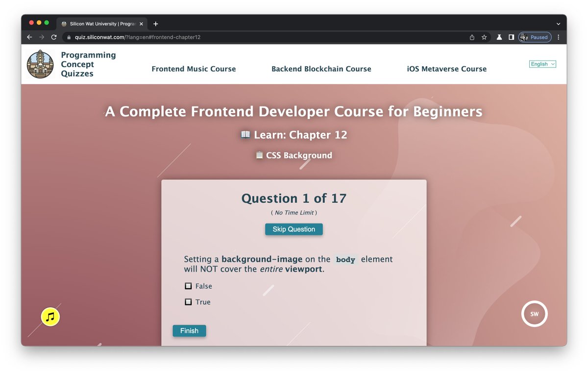Viewport: 588px width, 374px height.
Task: Click the share page icon in address bar
Action: [x=472, y=37]
